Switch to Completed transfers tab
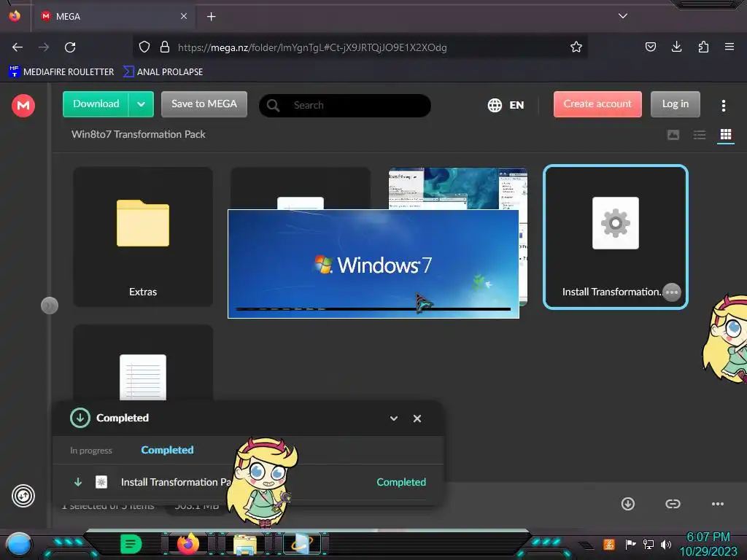 point(167,450)
